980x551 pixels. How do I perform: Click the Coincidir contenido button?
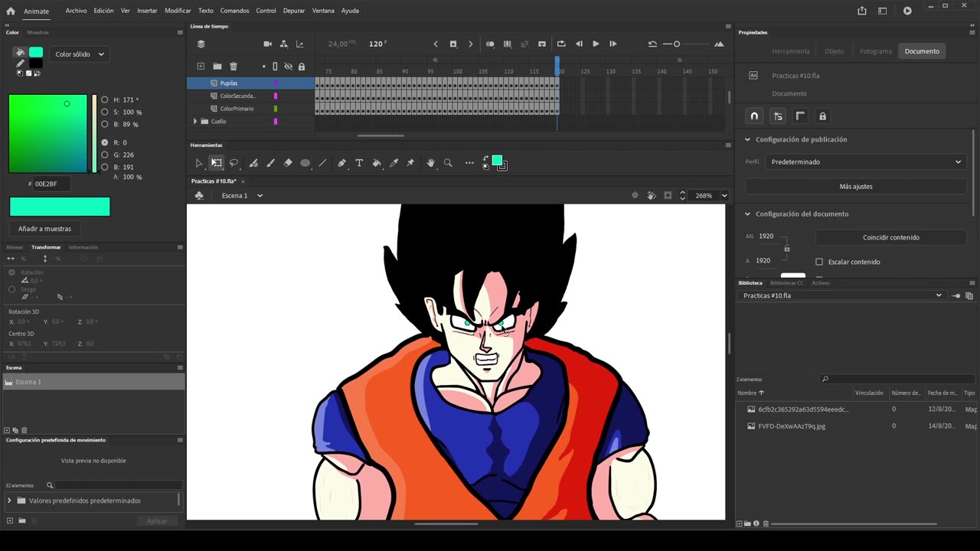point(890,237)
